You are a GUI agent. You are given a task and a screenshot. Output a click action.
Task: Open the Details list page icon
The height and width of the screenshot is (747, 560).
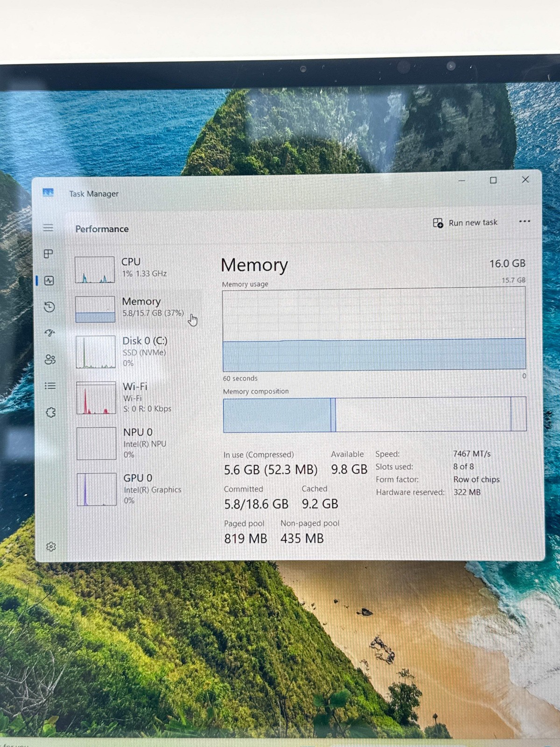coord(50,386)
